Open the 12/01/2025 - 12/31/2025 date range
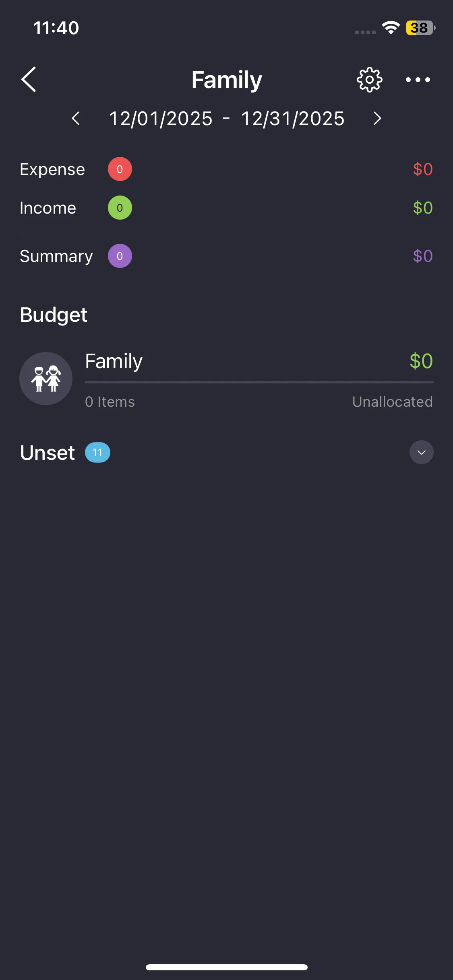Viewport: 453px width, 980px height. (x=226, y=119)
